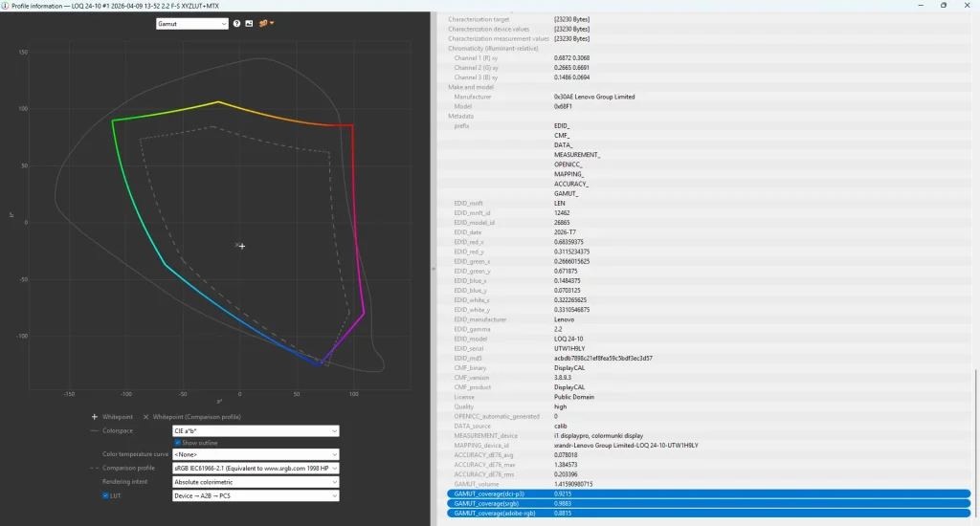Click the Quality value high
Viewport: 980px width, 526px height.
[560, 406]
